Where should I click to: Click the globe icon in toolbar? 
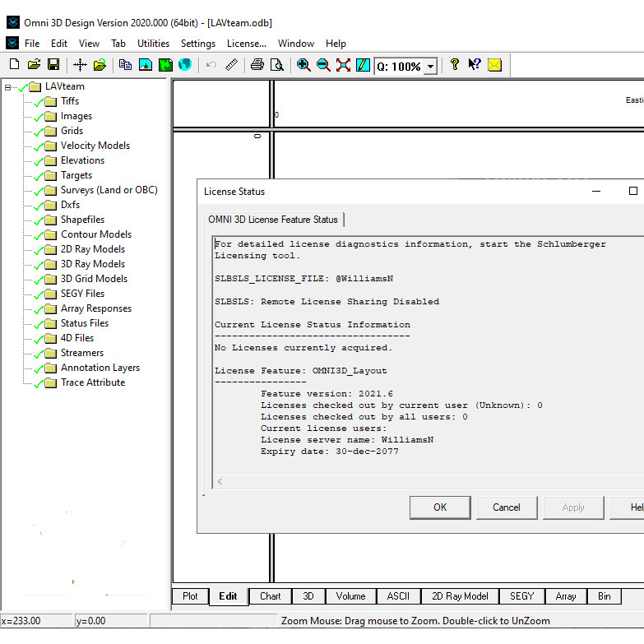click(x=185, y=65)
